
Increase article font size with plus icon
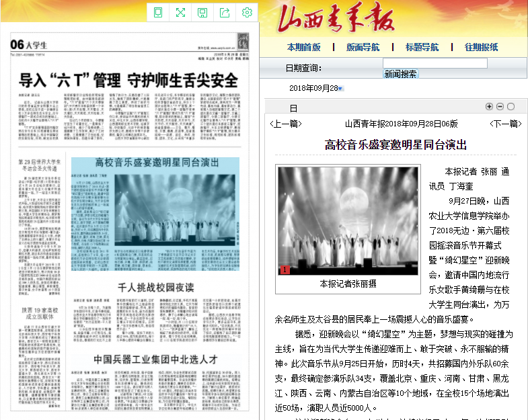pos(489,107)
